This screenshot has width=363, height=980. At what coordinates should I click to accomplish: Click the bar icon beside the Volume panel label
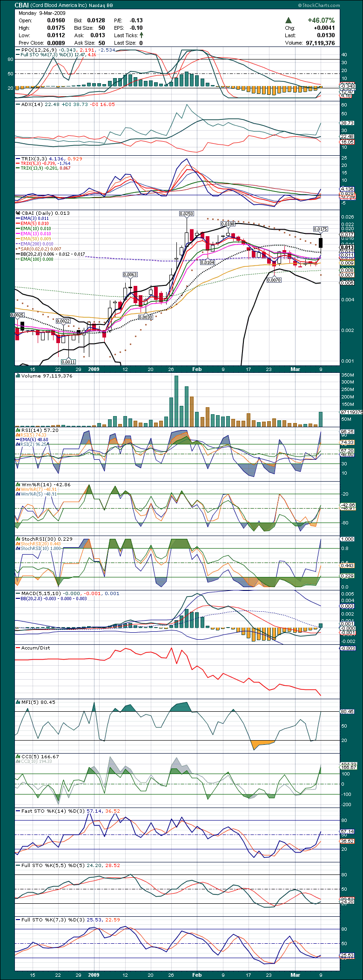[x=18, y=376]
